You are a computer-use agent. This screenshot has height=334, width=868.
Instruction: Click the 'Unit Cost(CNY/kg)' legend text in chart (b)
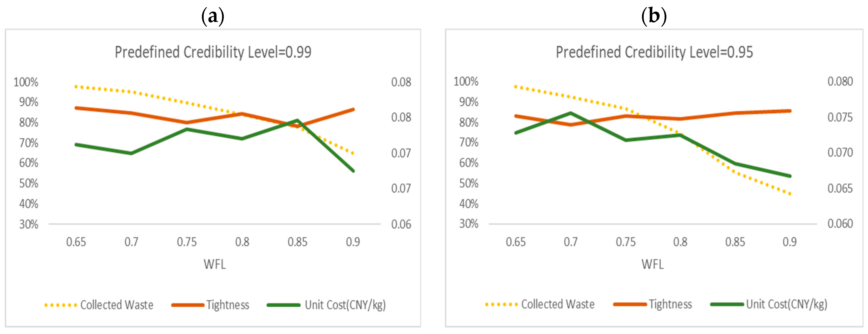tap(786, 304)
